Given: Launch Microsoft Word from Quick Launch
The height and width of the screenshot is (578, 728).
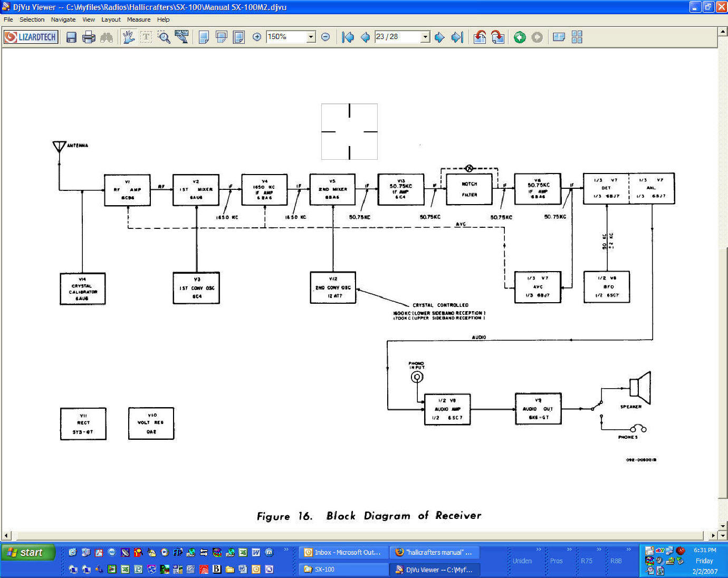Looking at the screenshot, I should 256,553.
